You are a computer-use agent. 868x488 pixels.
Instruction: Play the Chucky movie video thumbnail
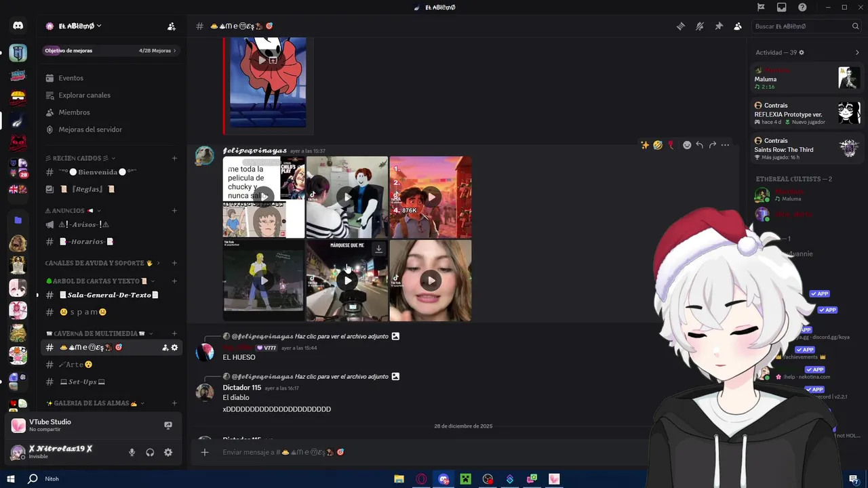(264, 197)
